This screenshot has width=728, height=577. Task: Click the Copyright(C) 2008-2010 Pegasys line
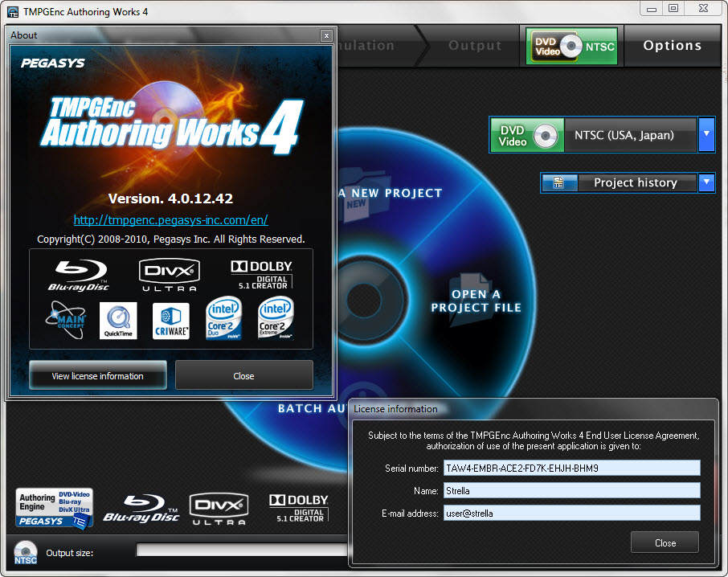[171, 239]
